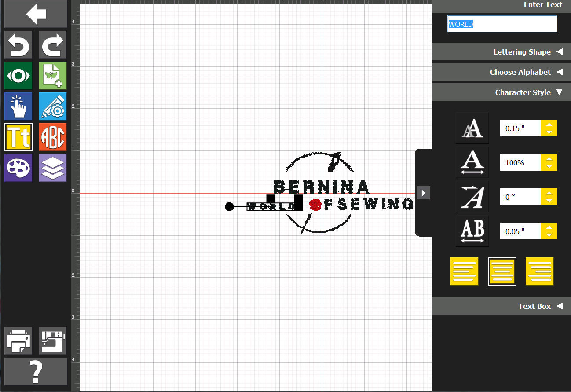Open the pencil and gear edit settings tool
Viewport: 571px width, 392px height.
click(52, 106)
